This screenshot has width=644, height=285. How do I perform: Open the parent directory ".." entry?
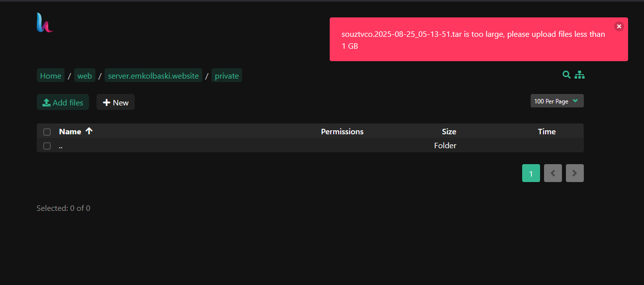61,146
